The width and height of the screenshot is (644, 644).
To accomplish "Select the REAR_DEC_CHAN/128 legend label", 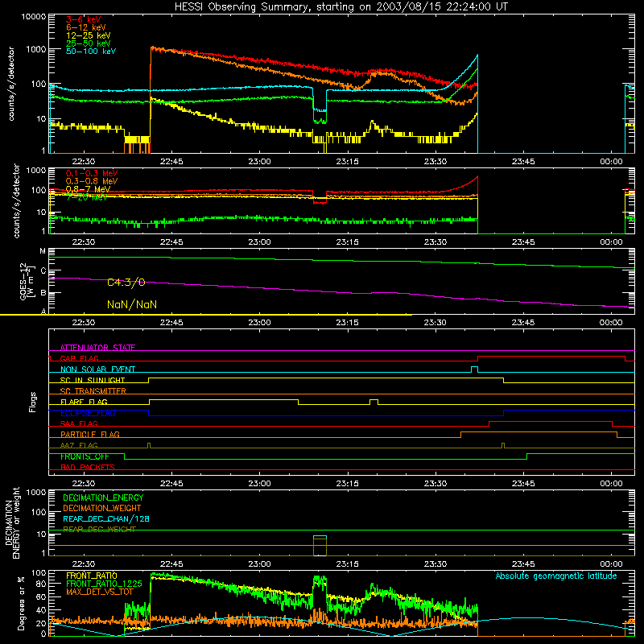I will point(106,518).
